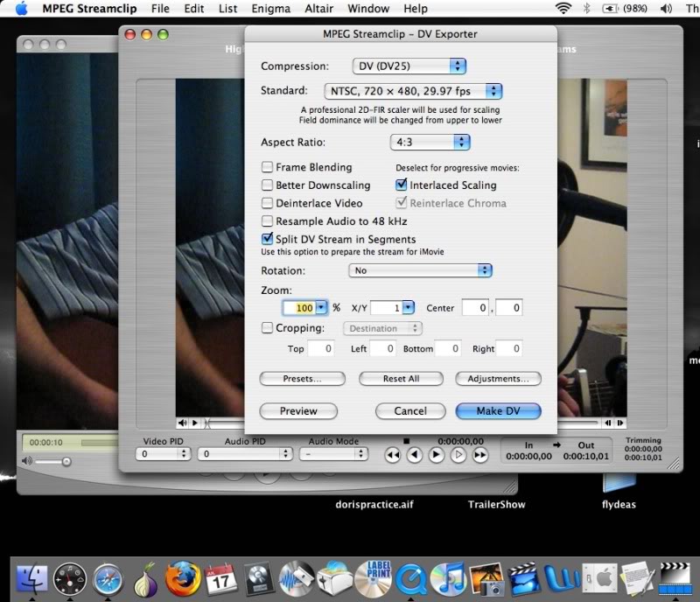Open the Compression dropdown

[409, 66]
